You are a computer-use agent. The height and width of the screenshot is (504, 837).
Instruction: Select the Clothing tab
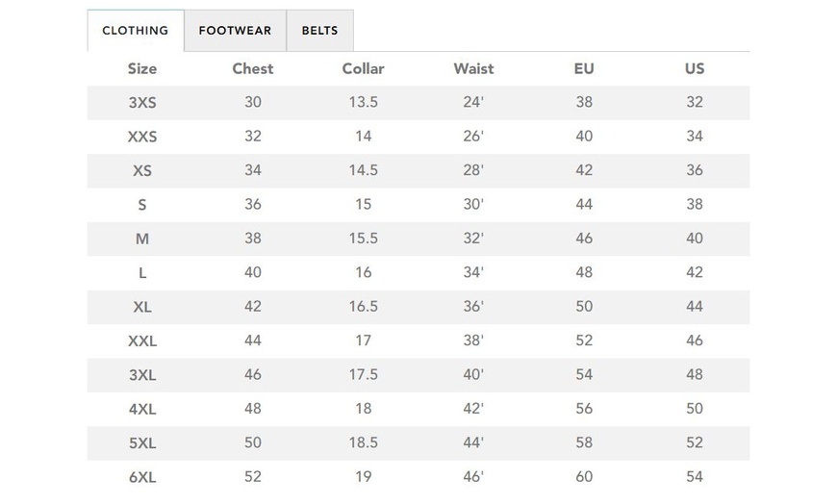point(135,31)
